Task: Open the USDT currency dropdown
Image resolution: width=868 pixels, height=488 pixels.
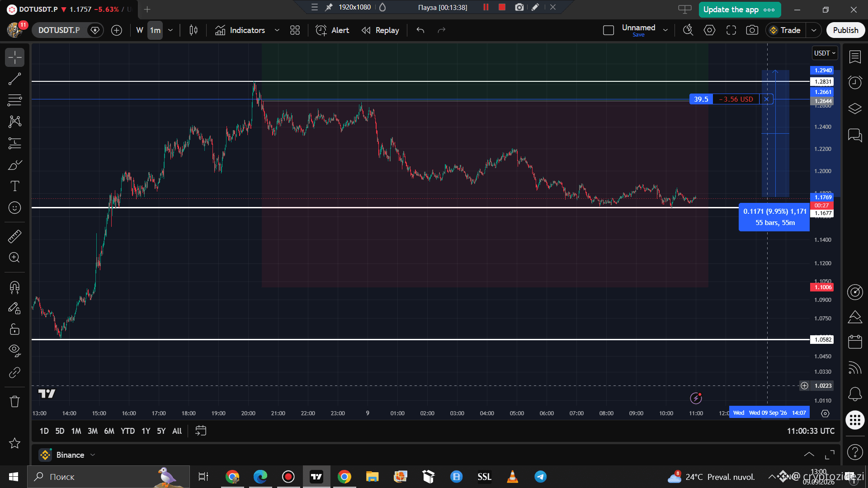Action: click(825, 53)
